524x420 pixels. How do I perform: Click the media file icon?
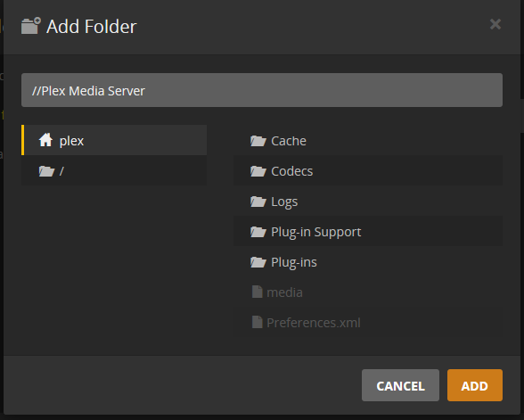click(x=257, y=292)
